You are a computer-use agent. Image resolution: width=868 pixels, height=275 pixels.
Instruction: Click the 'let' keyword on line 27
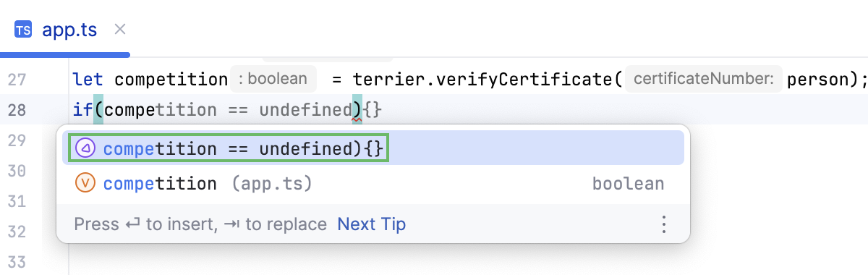point(88,79)
